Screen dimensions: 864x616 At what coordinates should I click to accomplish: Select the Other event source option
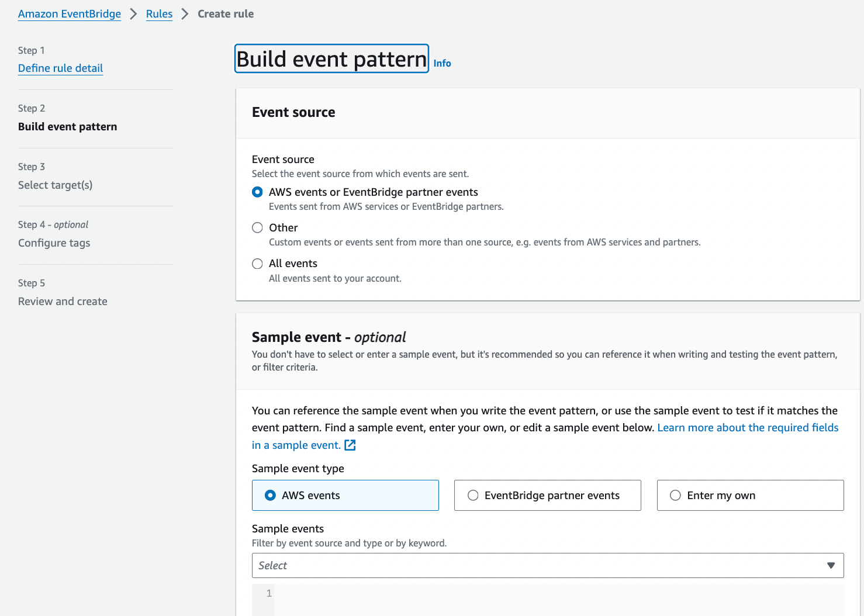(x=257, y=227)
